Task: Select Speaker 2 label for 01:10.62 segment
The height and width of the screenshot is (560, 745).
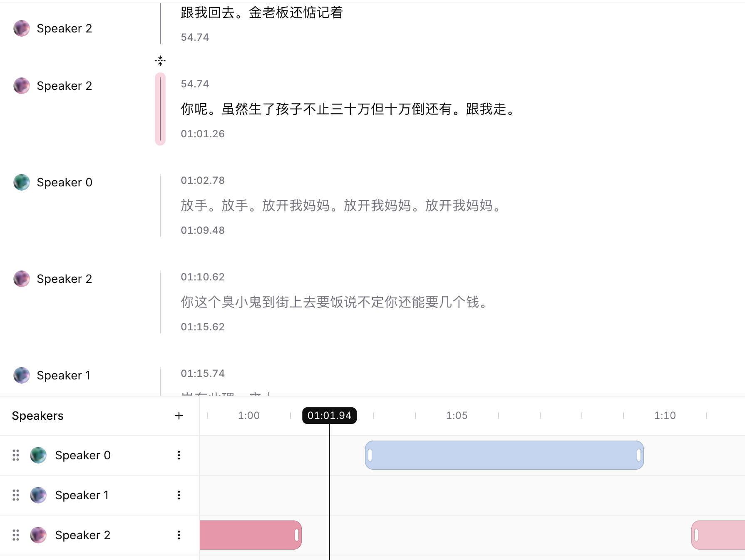Action: click(x=65, y=279)
